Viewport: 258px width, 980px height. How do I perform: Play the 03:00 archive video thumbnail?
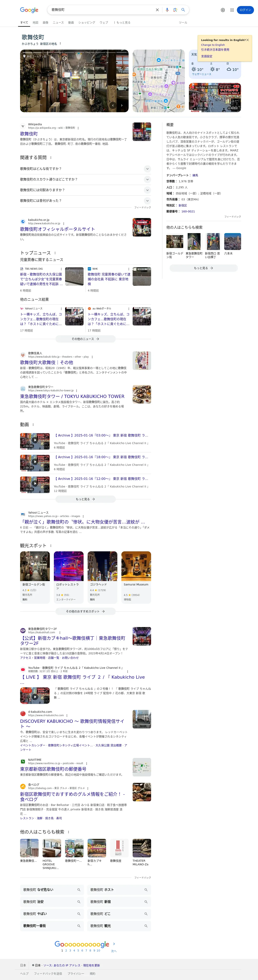[x=35, y=441]
